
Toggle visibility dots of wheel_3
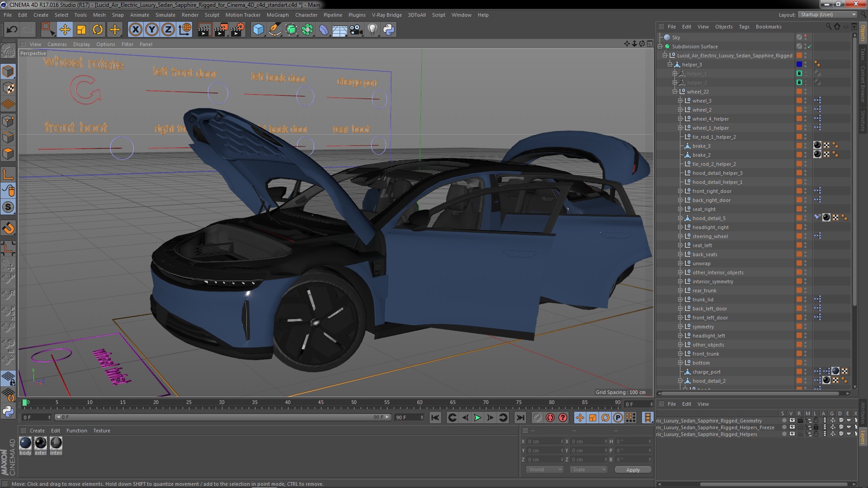tap(806, 101)
